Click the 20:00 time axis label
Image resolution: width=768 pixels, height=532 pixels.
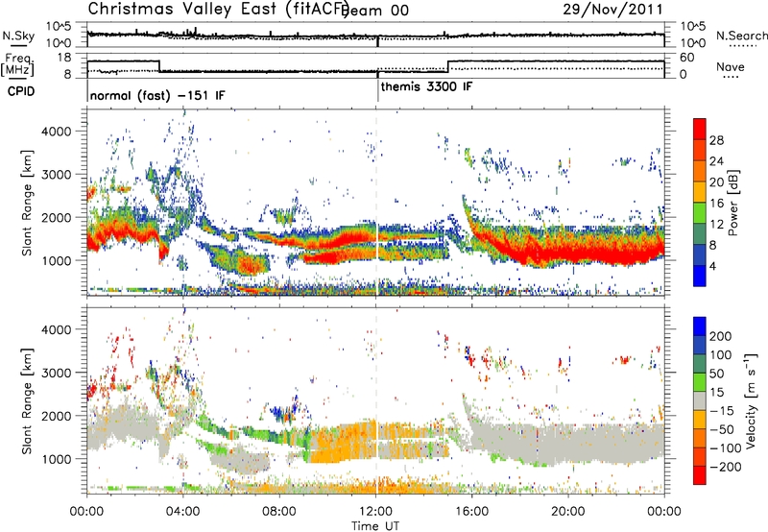point(567,512)
